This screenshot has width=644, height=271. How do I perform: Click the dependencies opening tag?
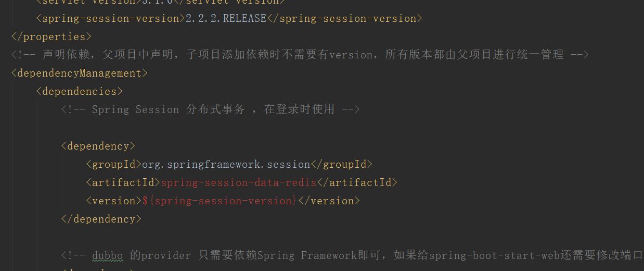pos(80,92)
